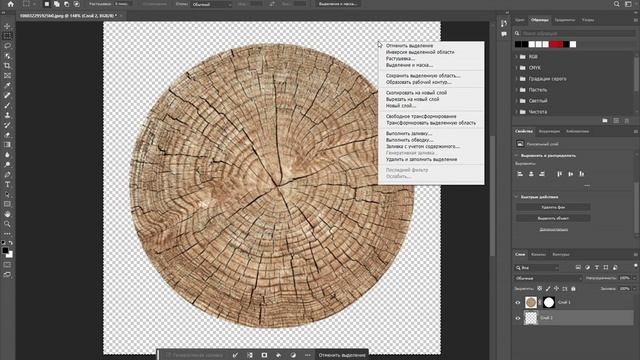Toggle lock transparent pixels for the layer
The height and width of the screenshot is (360, 640).
(540, 289)
